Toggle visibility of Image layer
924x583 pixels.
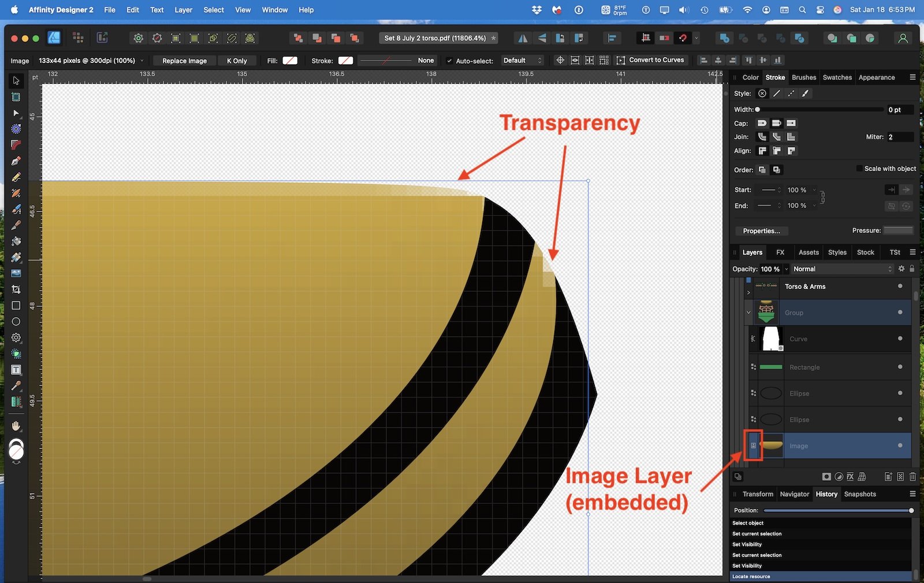900,445
